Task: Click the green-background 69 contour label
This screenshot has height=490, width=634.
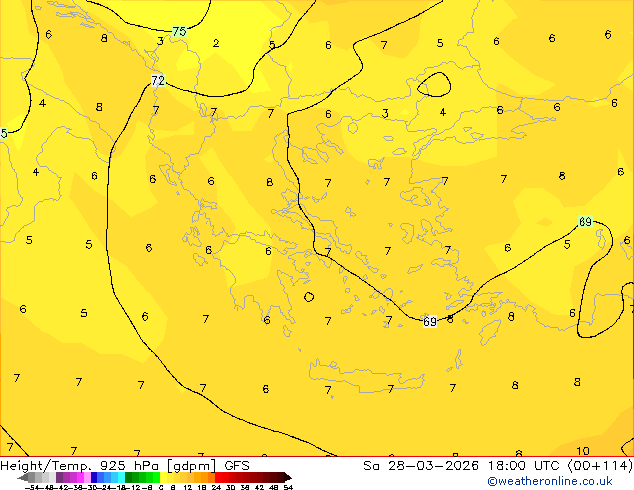Action: coord(585,222)
